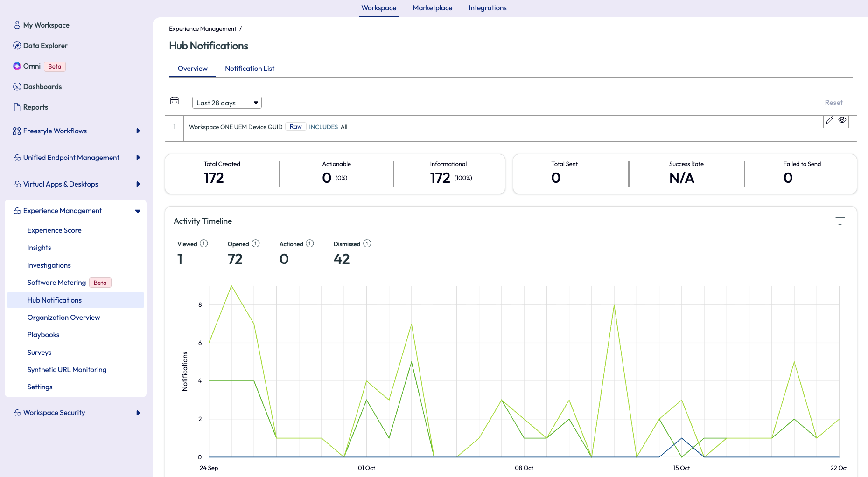
Task: Click the info toggle beside Actioned
Action: (309, 243)
